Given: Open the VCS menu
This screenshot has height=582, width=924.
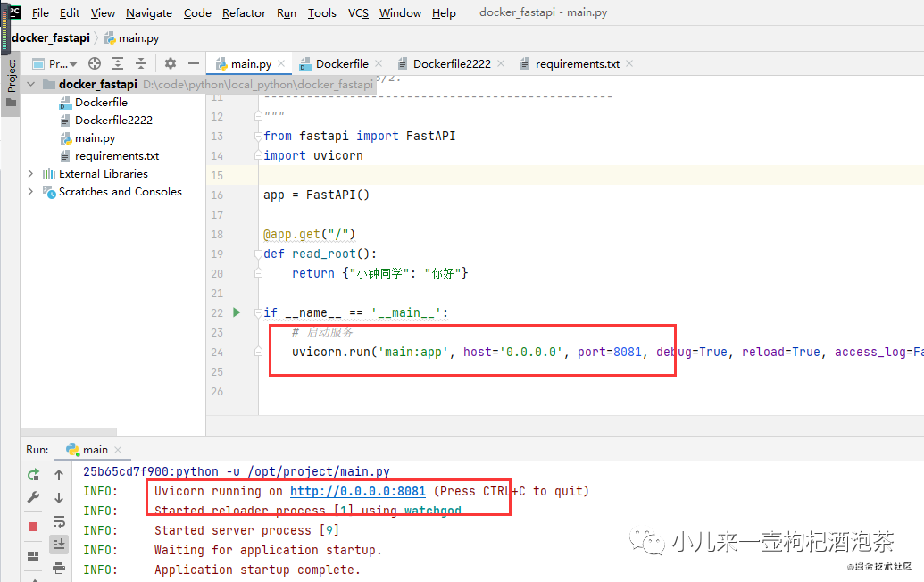Looking at the screenshot, I should tap(358, 13).
